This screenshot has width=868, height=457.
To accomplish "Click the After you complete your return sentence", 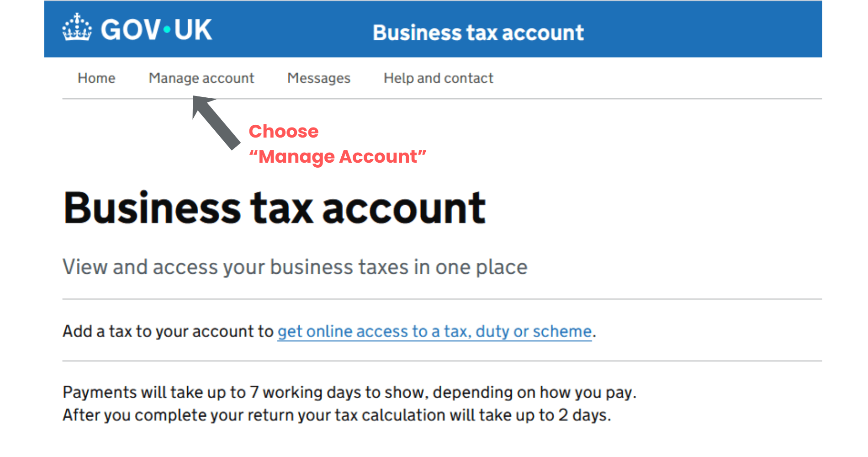I will pyautogui.click(x=336, y=415).
